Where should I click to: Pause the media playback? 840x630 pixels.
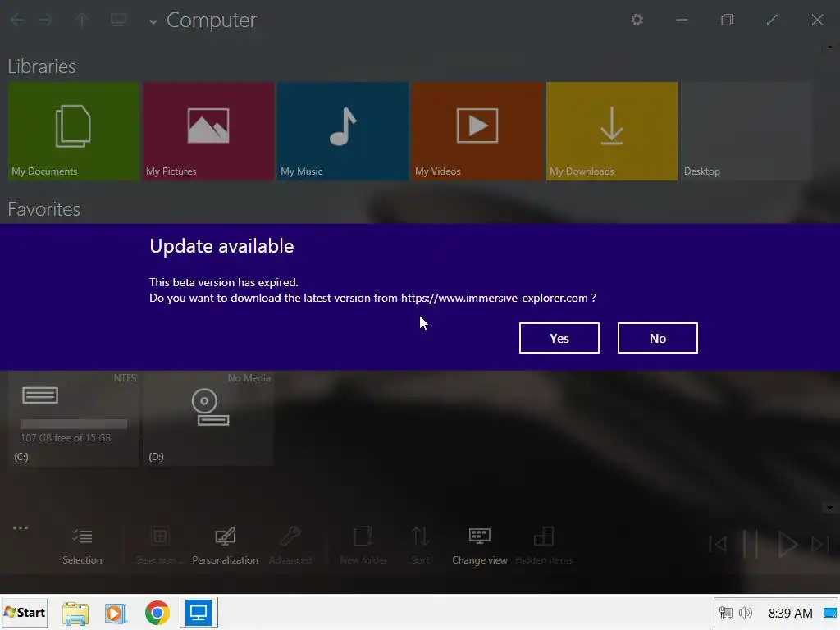coord(750,545)
